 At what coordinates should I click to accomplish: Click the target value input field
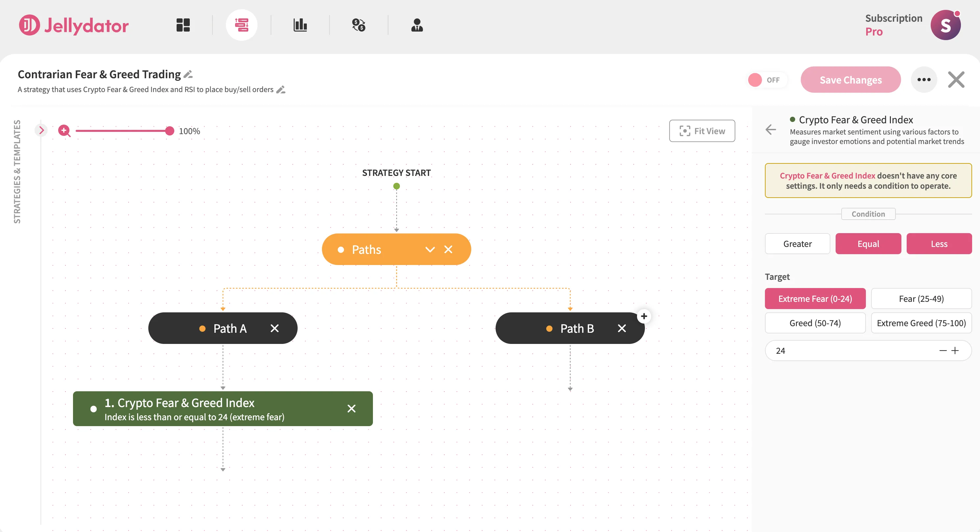pos(868,351)
